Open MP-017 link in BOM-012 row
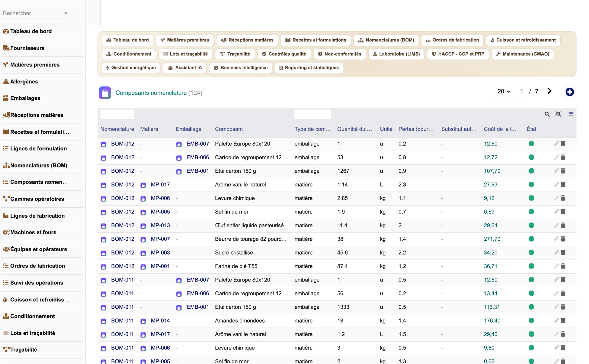 click(160, 184)
